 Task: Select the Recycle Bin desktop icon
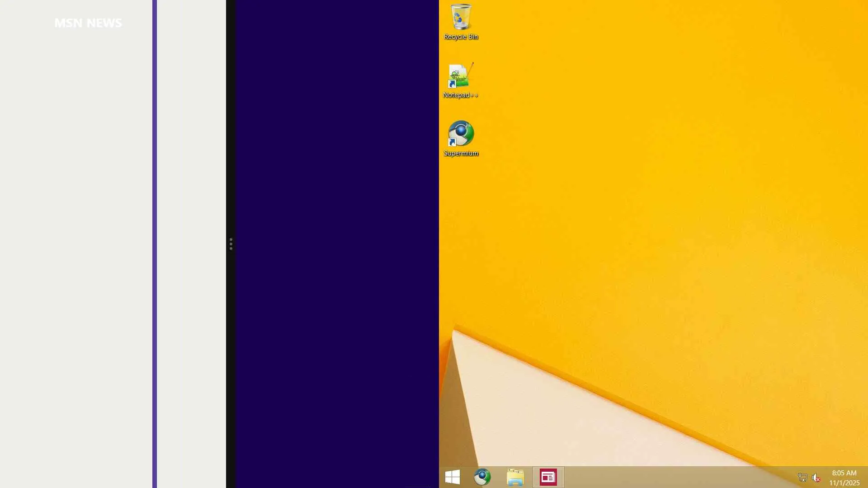click(x=461, y=17)
